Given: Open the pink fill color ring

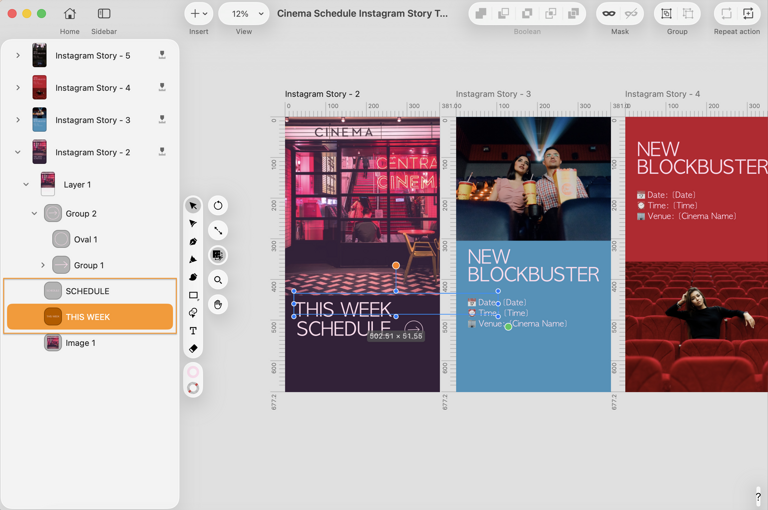Looking at the screenshot, I should click(x=193, y=371).
